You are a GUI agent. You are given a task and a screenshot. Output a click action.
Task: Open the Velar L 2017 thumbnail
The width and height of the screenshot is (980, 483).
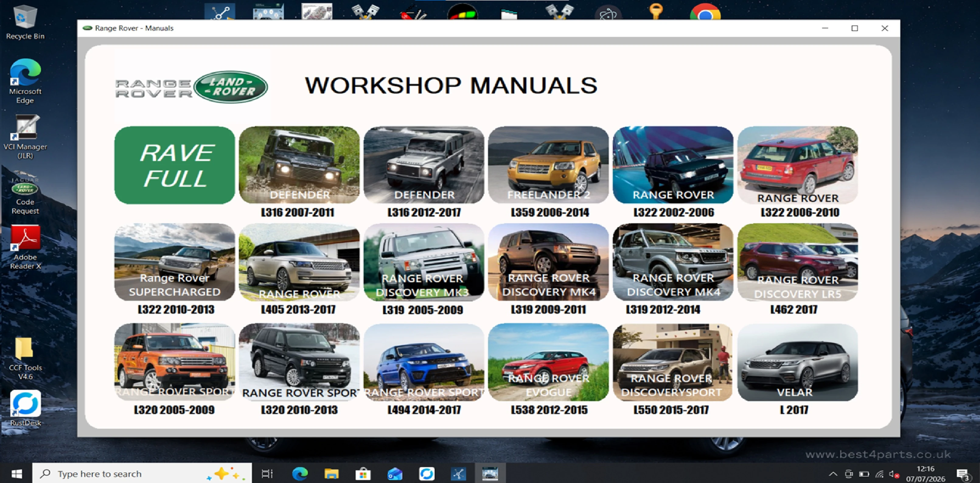[798, 363]
